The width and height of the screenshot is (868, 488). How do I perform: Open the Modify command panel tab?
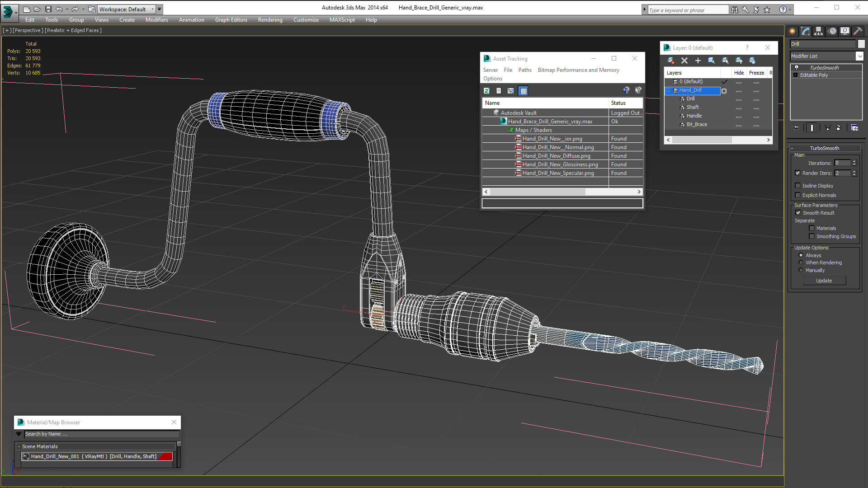click(x=806, y=31)
